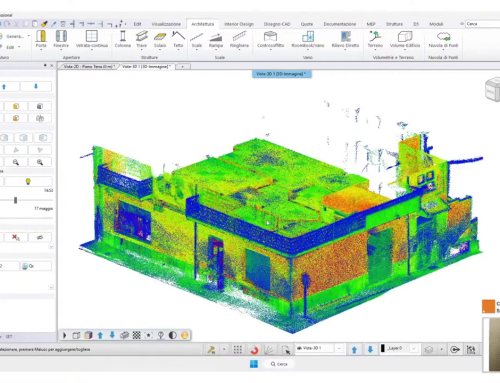This screenshot has width=500, height=383.
Task: Switch to Vista-2D Piano Terra tab
Action: pyautogui.click(x=89, y=67)
